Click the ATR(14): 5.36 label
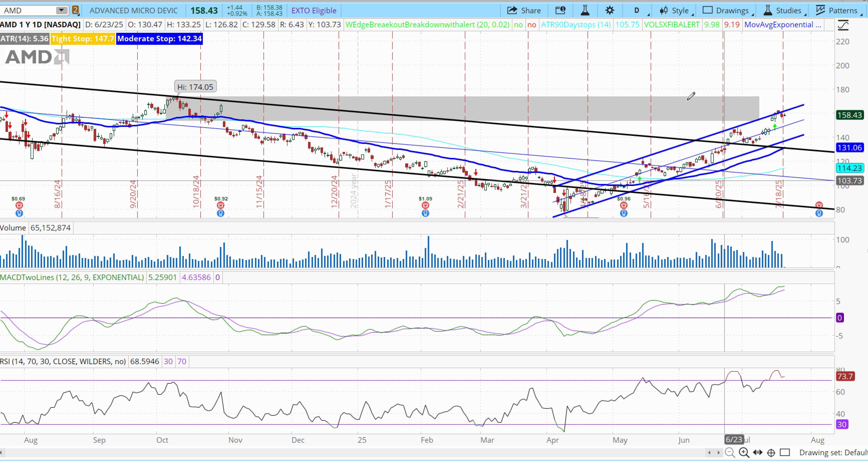 point(25,38)
